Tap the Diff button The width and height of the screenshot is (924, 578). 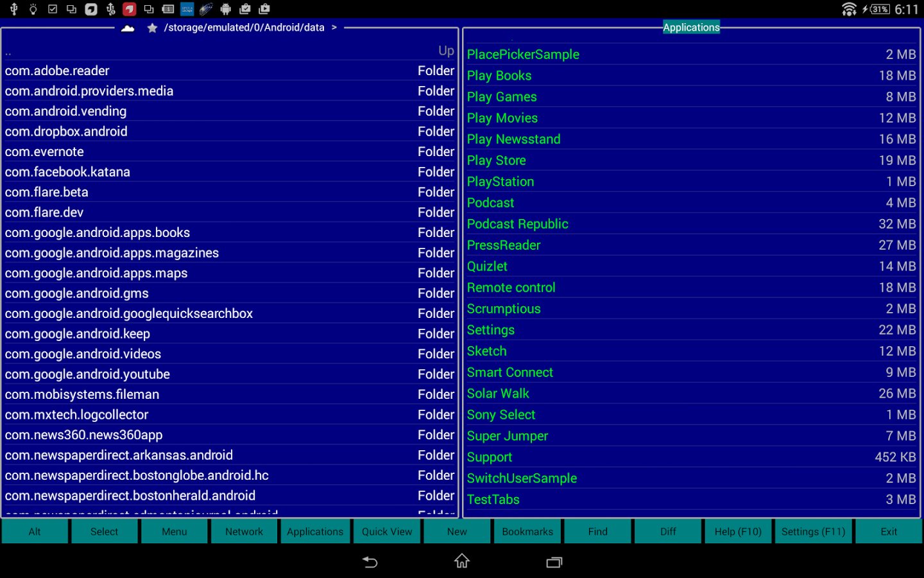click(668, 532)
